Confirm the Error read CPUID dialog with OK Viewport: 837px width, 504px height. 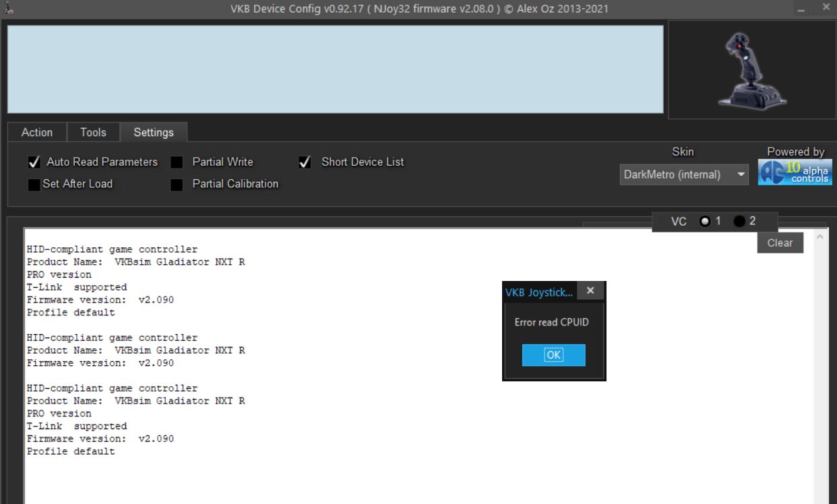coord(554,355)
